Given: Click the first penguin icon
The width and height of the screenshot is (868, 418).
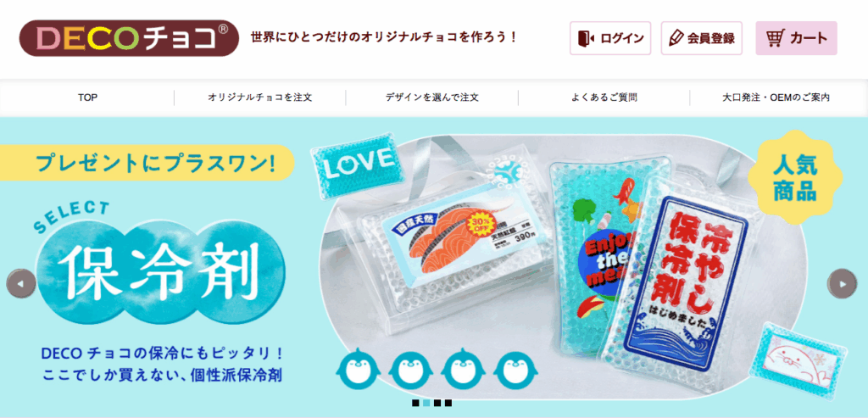Looking at the screenshot, I should point(357,369).
